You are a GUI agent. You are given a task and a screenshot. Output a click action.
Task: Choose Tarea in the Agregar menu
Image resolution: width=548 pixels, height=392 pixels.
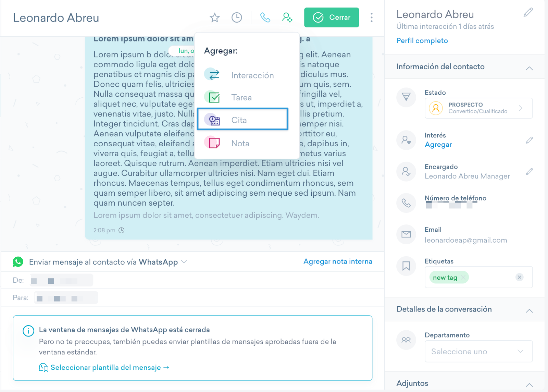click(241, 98)
